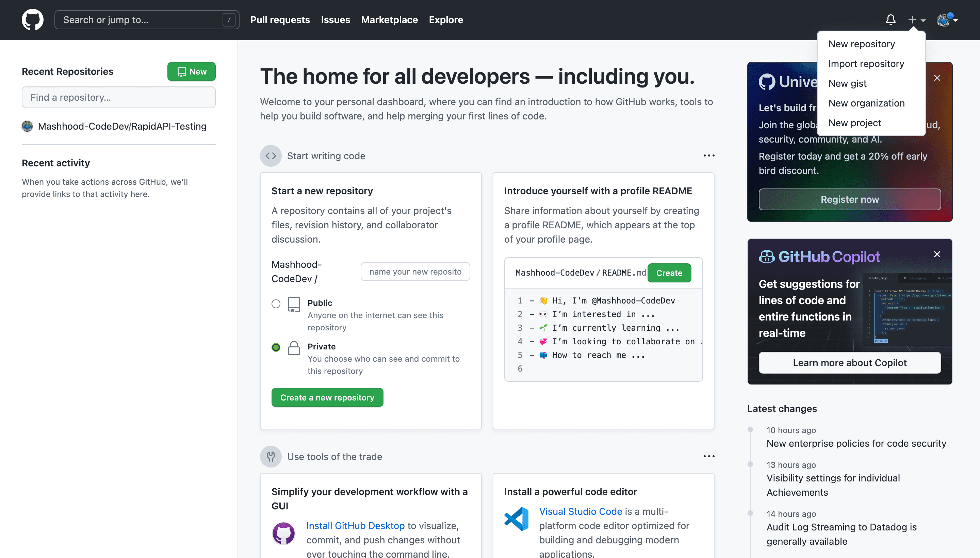The width and height of the screenshot is (980, 558).
Task: Click the Marketplace navigation menu item
Action: pos(389,19)
